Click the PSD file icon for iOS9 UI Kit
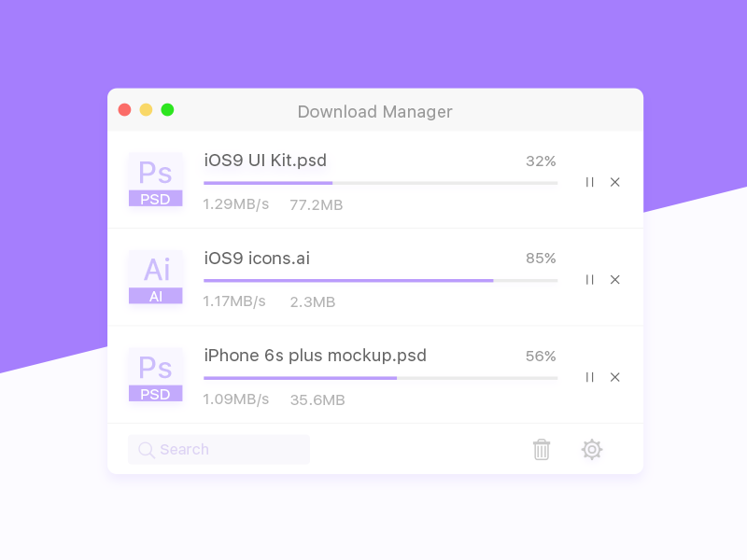 coord(155,173)
